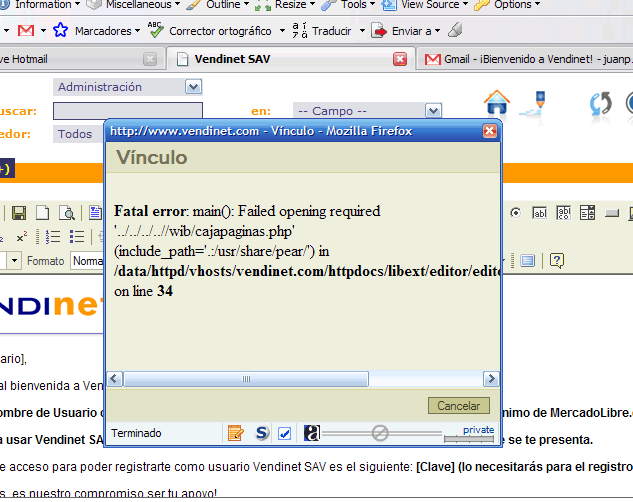Click the Home house icon
Screen dimensions: 633x502
click(497, 102)
